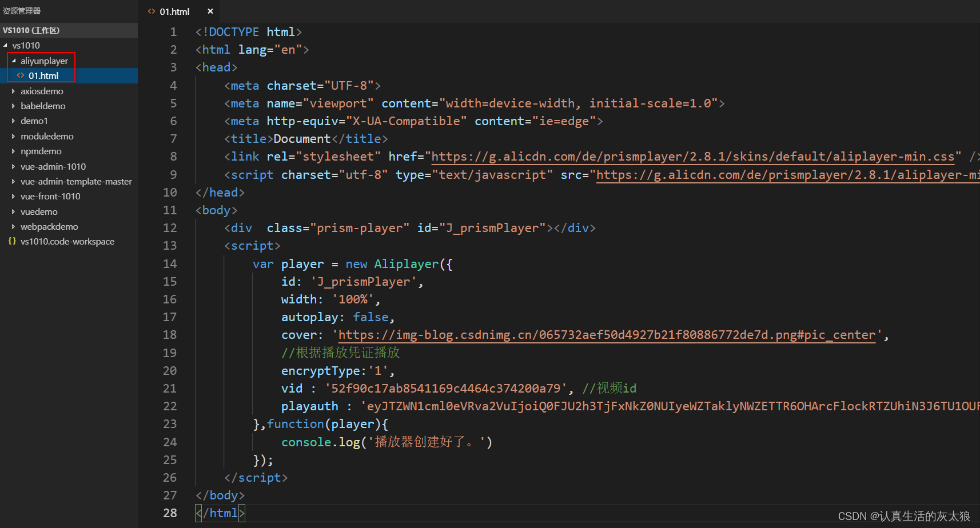The image size is (980, 528).
Task: Select the 01.html editor tab
Action: pos(180,11)
